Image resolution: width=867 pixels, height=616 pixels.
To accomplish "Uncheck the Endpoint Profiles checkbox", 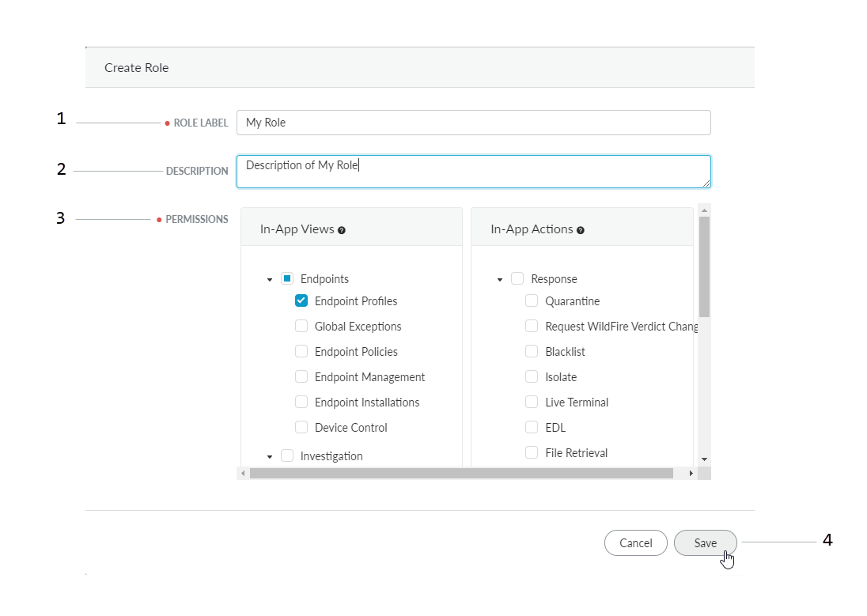I will [301, 300].
